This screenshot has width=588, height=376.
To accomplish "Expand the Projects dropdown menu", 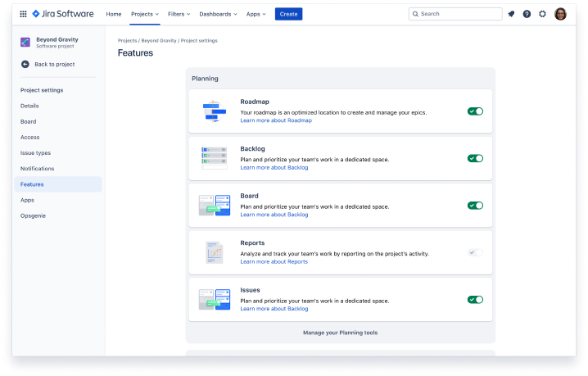I will pos(146,14).
